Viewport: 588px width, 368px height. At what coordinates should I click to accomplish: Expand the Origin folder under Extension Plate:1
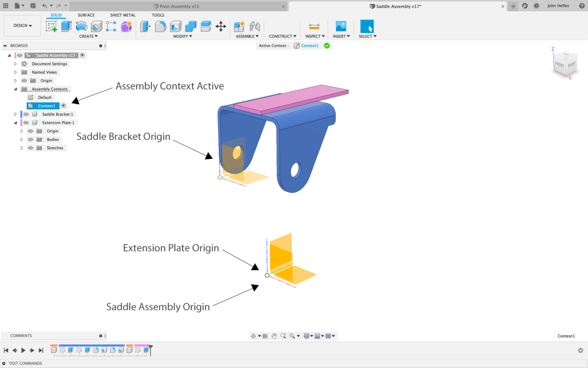pyautogui.click(x=21, y=131)
